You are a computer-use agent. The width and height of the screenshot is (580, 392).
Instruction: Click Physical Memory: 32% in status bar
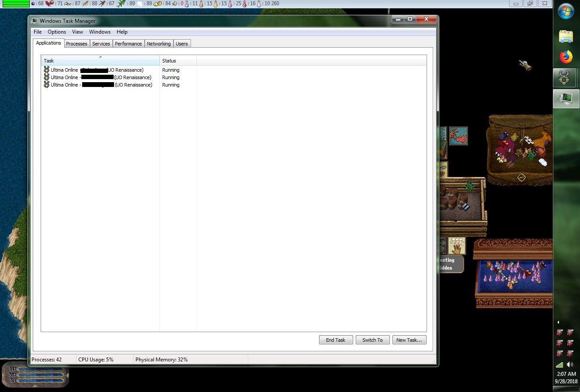coord(161,360)
